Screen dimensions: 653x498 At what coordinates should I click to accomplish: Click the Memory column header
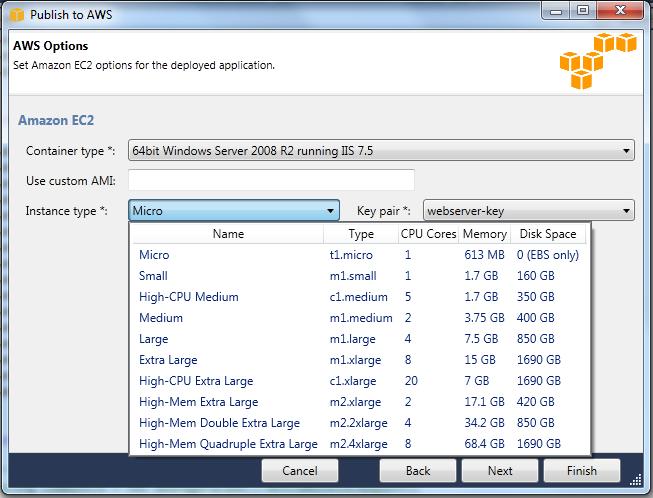(485, 234)
